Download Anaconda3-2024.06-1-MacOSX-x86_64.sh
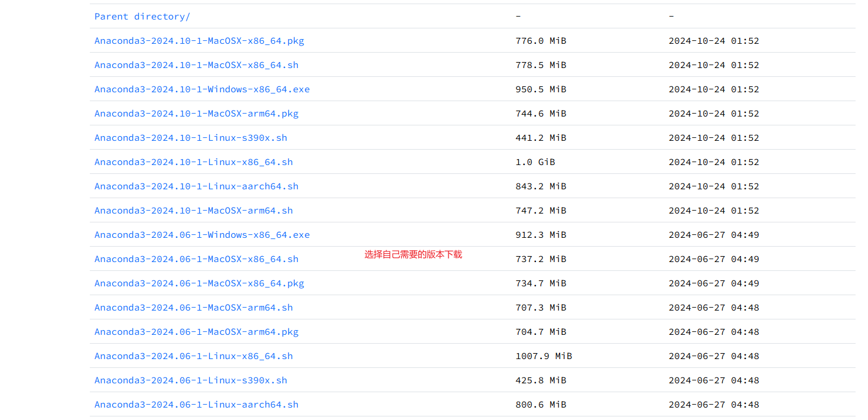The height and width of the screenshot is (420, 868). (x=196, y=259)
